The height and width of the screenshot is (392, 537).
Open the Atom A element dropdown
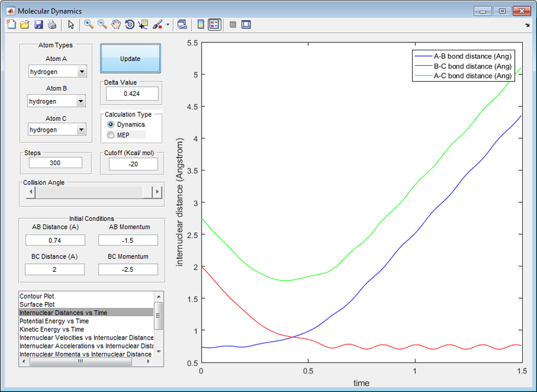(x=81, y=72)
